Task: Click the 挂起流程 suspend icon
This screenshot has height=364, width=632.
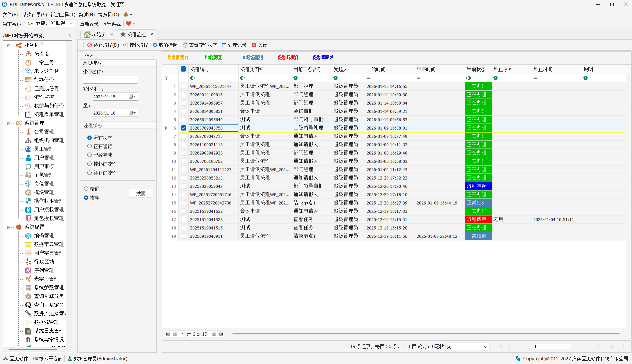Action: (126, 45)
